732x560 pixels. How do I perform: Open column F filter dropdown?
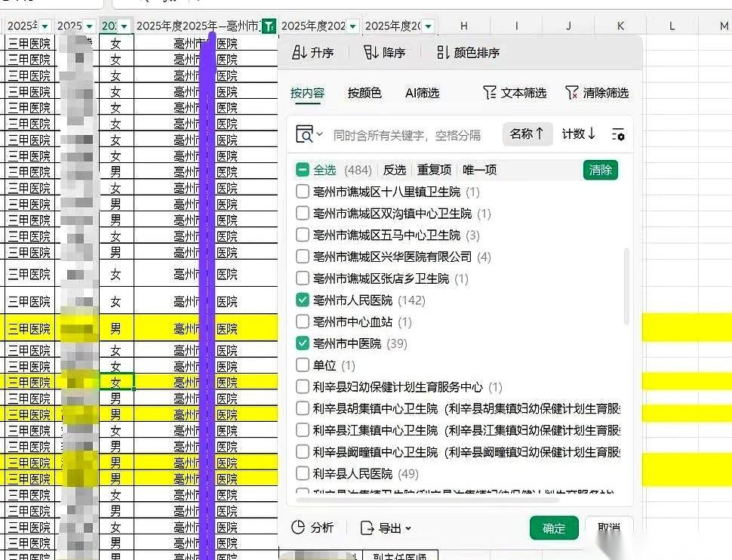point(429,26)
